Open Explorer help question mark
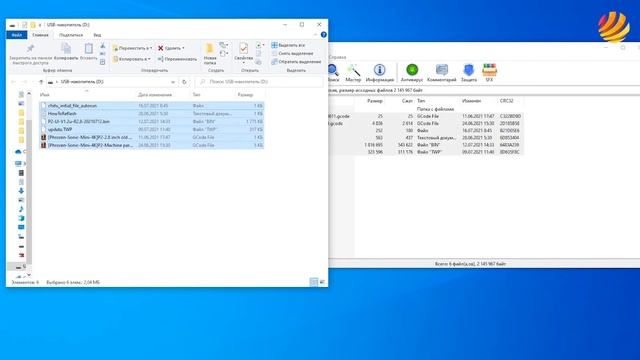640x360 pixels. point(324,35)
